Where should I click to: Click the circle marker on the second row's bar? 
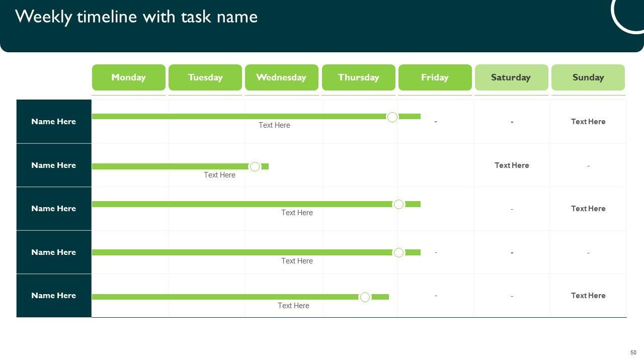[255, 166]
